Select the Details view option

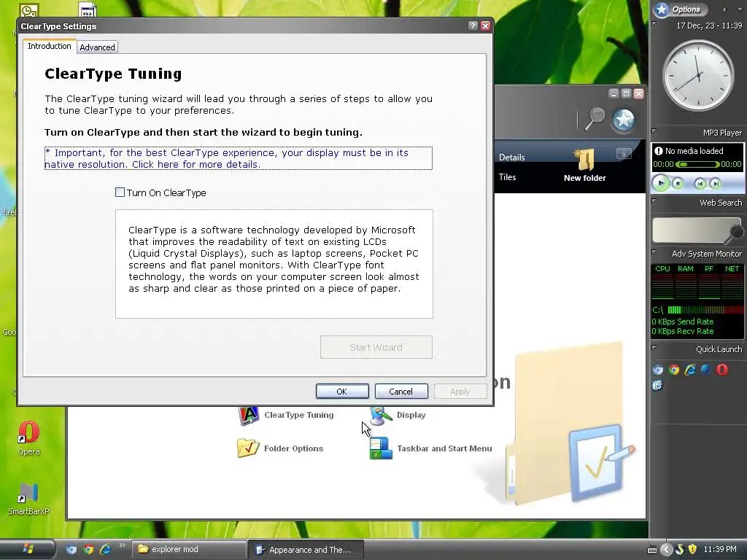coord(511,157)
